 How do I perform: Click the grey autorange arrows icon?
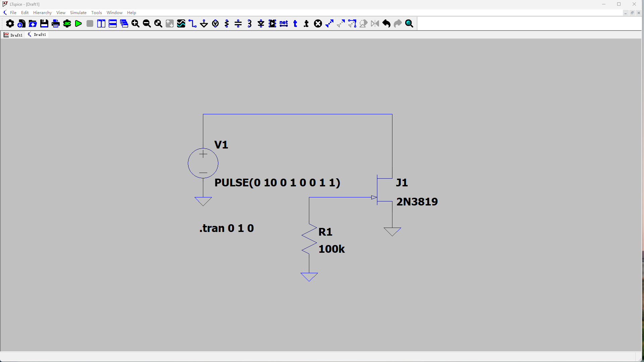170,23
